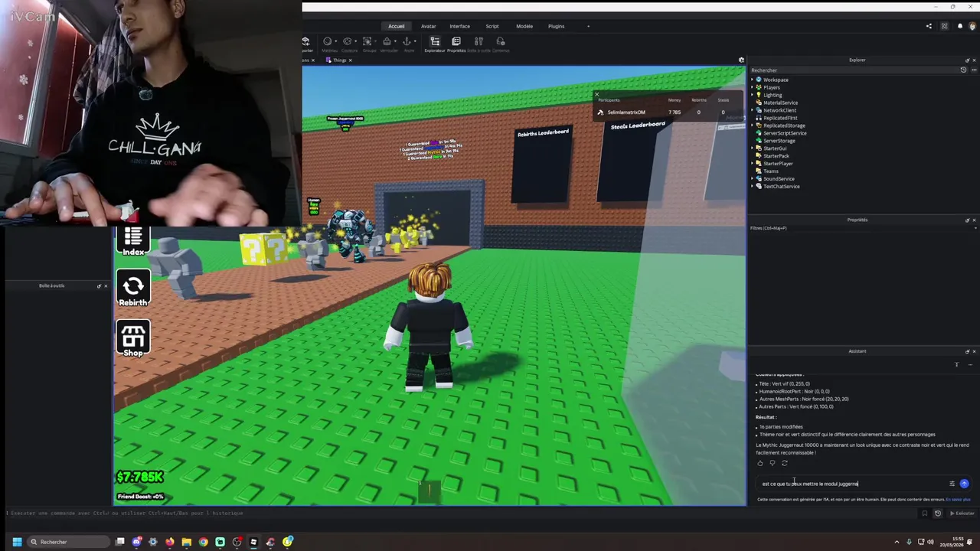Toggle the Explorateur panel button
Image resolution: width=980 pixels, height=551 pixels.
pos(434,44)
